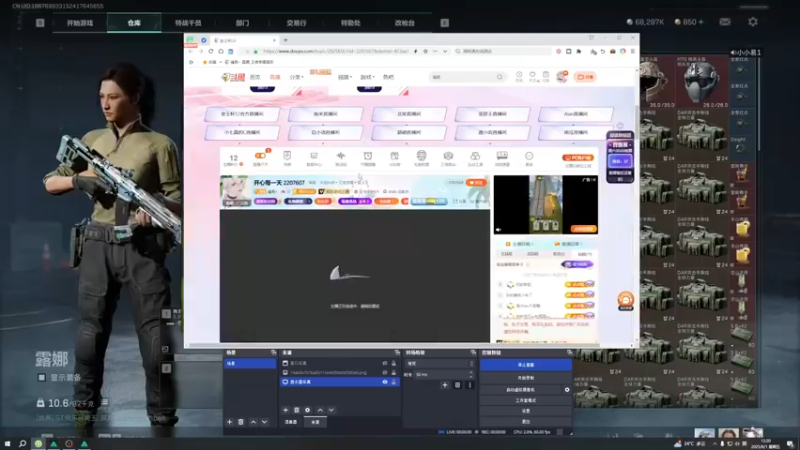Open the 交易行 tab in the game menu
This screenshot has height=450, width=800.
(296, 23)
